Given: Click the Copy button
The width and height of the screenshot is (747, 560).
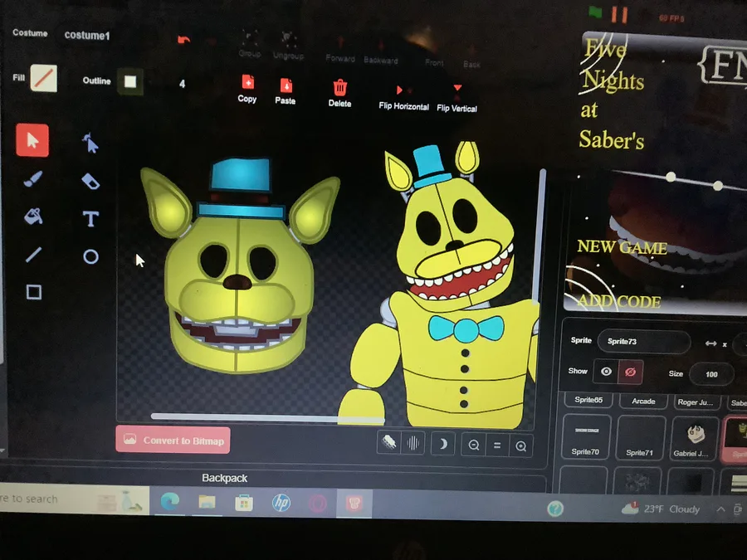Looking at the screenshot, I should (x=247, y=89).
